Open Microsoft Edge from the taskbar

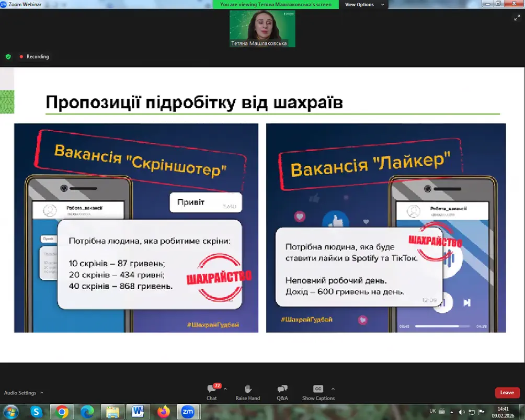tap(87, 412)
